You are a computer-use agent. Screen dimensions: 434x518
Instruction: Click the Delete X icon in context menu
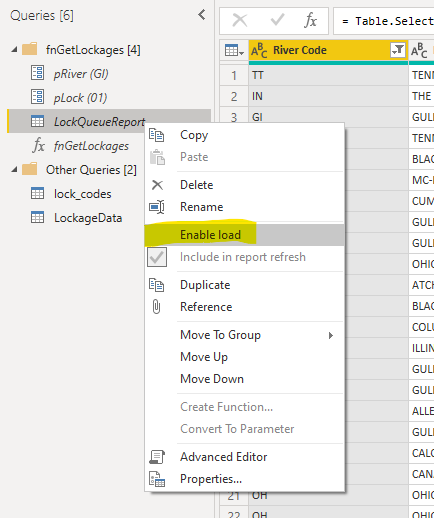pyautogui.click(x=157, y=185)
